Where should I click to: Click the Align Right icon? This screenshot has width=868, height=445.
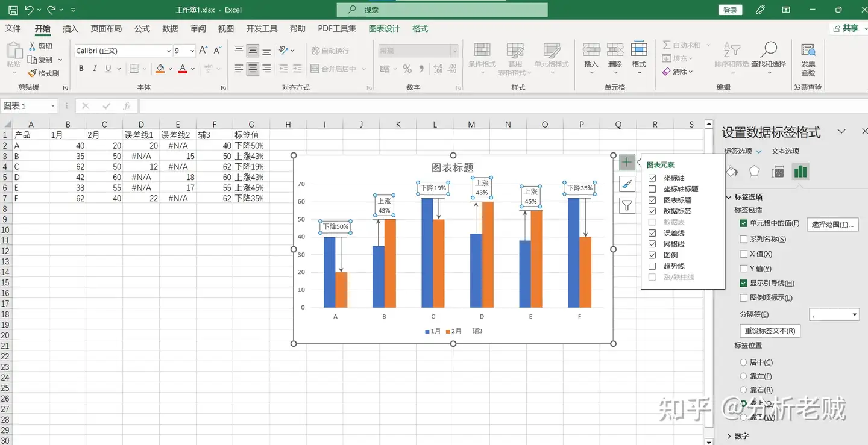click(266, 69)
